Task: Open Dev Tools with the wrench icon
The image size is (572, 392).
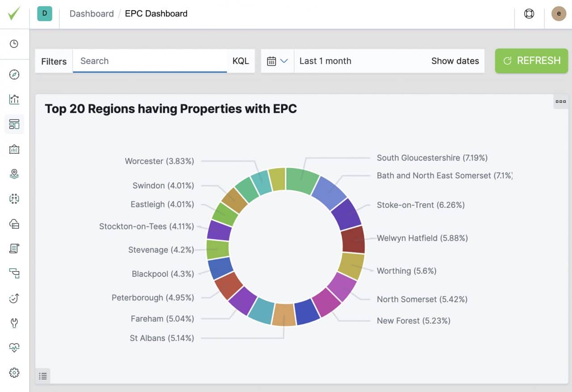Action: coord(13,323)
